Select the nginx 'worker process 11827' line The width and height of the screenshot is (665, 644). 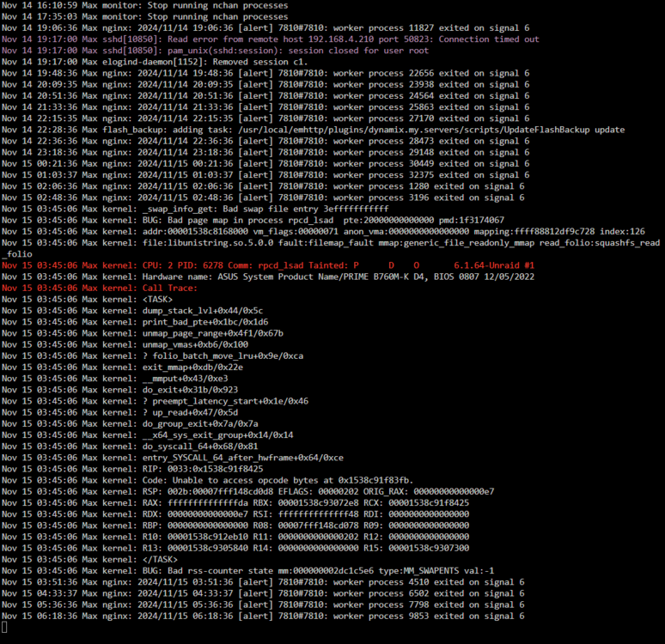click(x=265, y=28)
